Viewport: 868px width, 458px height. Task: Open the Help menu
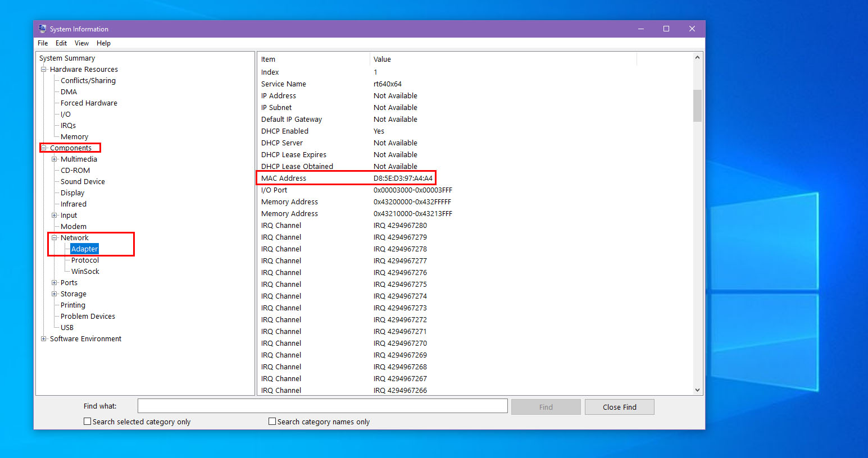tap(103, 43)
